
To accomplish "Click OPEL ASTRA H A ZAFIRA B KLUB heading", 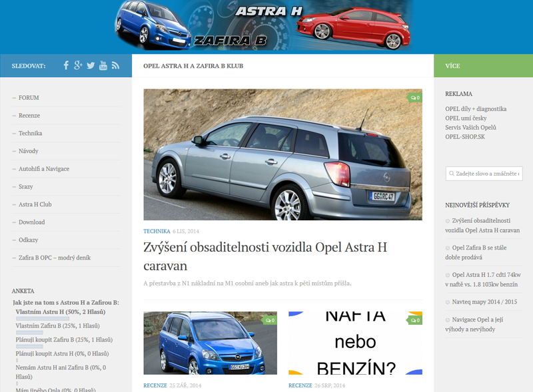I will pos(193,66).
